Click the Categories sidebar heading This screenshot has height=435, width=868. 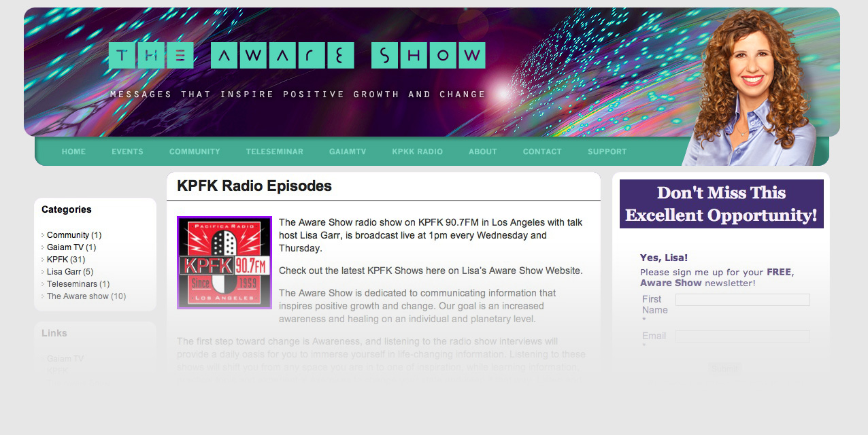point(67,209)
